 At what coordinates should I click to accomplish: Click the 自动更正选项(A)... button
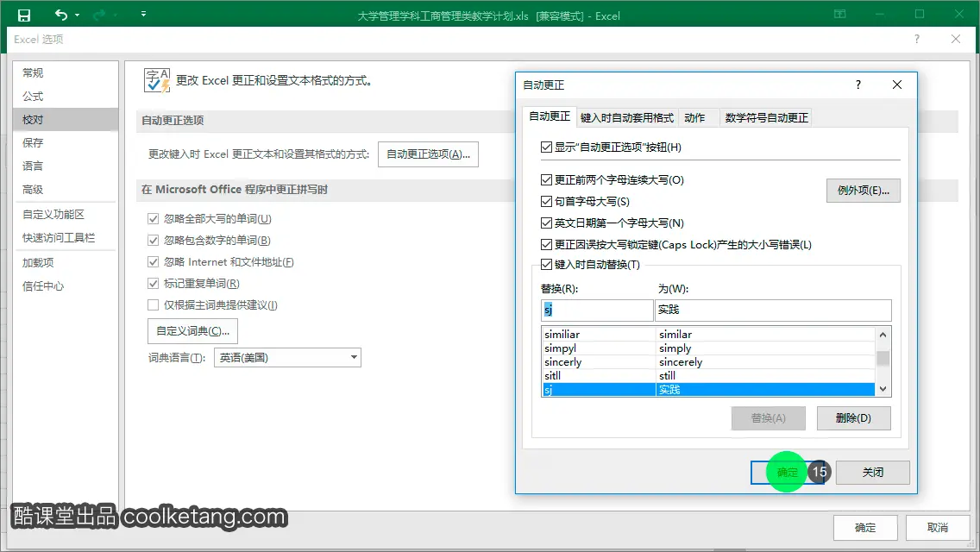(x=428, y=154)
